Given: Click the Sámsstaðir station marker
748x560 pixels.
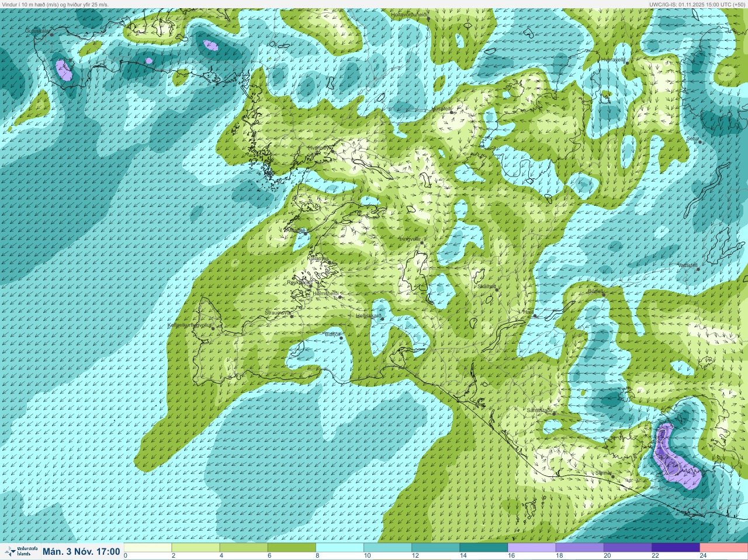Looking at the screenshot, I should tap(554, 414).
